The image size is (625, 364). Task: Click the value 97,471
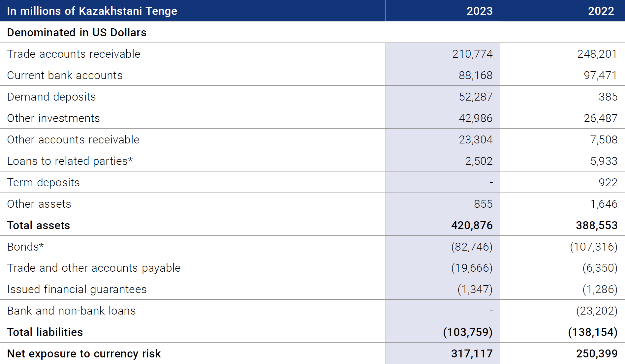600,76
